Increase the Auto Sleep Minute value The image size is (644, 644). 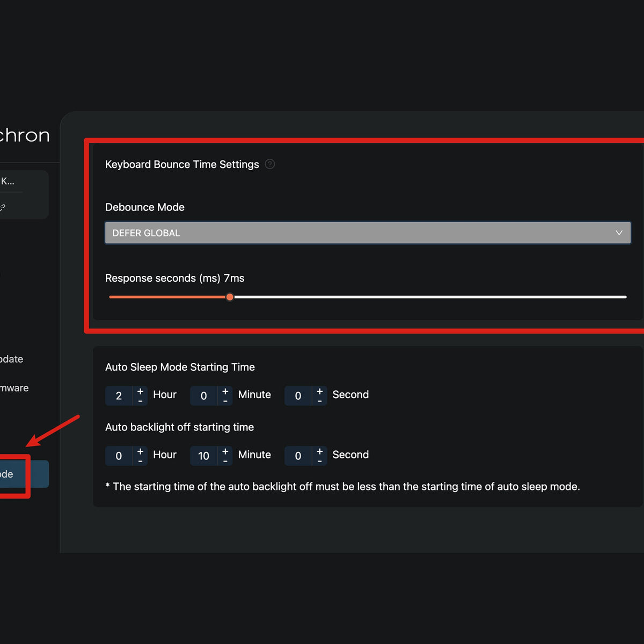pos(225,391)
